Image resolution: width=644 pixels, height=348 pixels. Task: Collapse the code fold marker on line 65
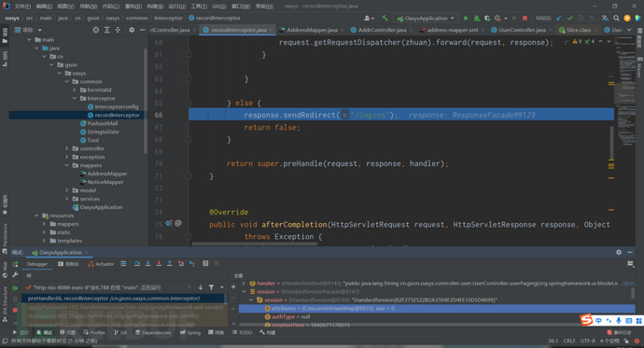(x=189, y=103)
